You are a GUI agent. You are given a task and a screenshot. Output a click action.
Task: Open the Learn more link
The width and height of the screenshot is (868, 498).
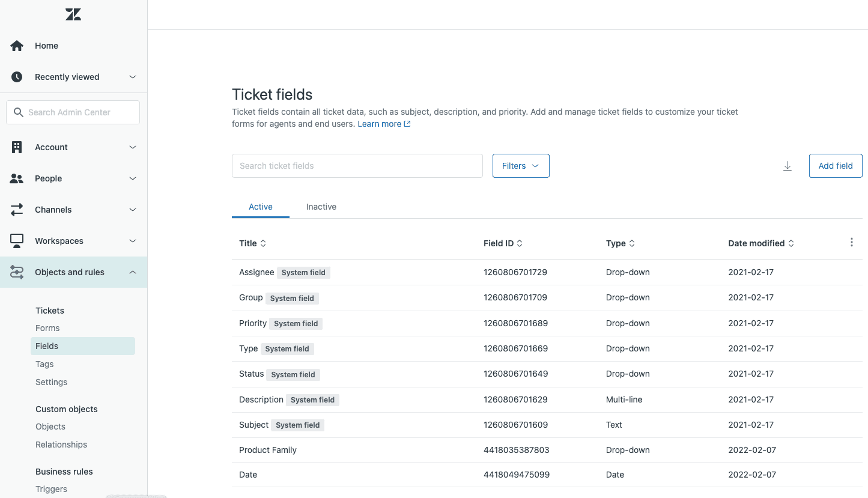click(x=380, y=123)
